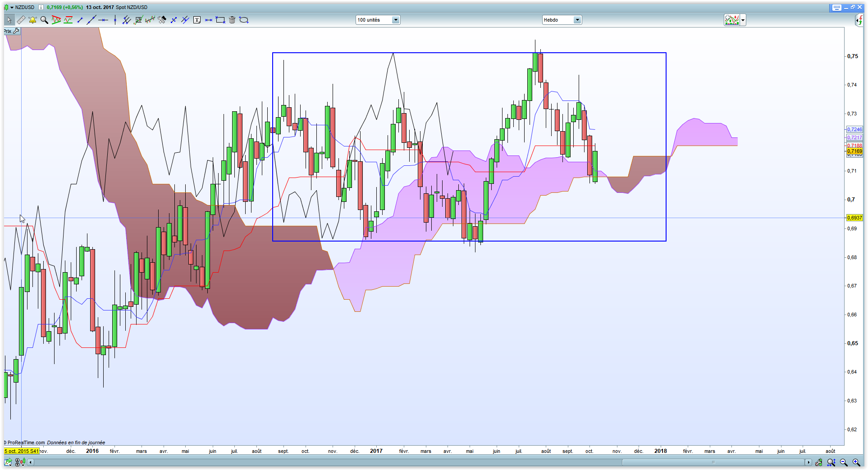Activate the magnifying glass zoom tool

click(44, 20)
